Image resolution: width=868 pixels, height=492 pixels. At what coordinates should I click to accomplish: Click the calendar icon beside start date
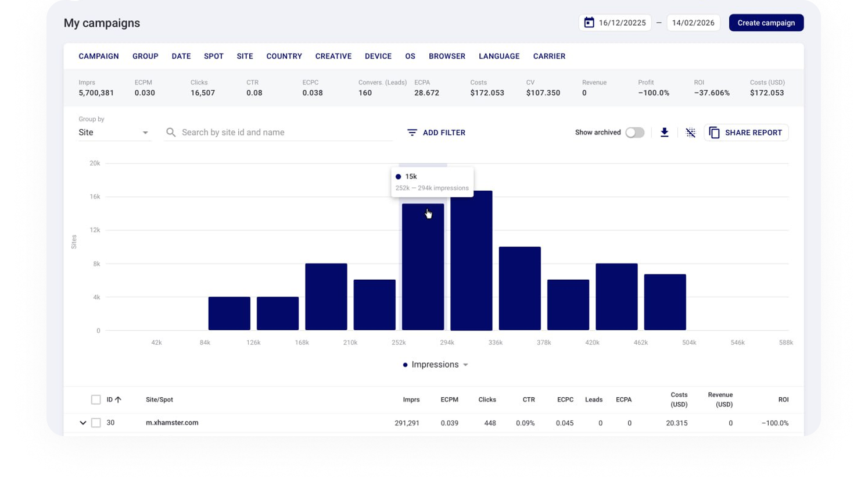point(589,23)
